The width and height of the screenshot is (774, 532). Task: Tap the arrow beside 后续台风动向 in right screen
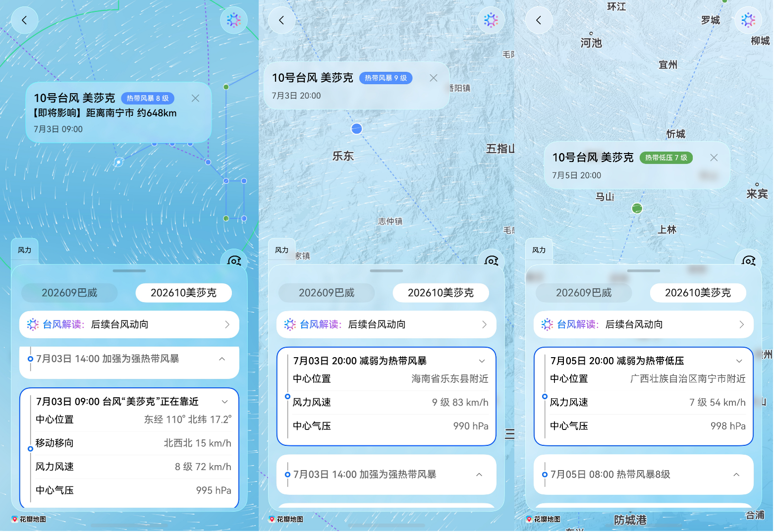[741, 324]
